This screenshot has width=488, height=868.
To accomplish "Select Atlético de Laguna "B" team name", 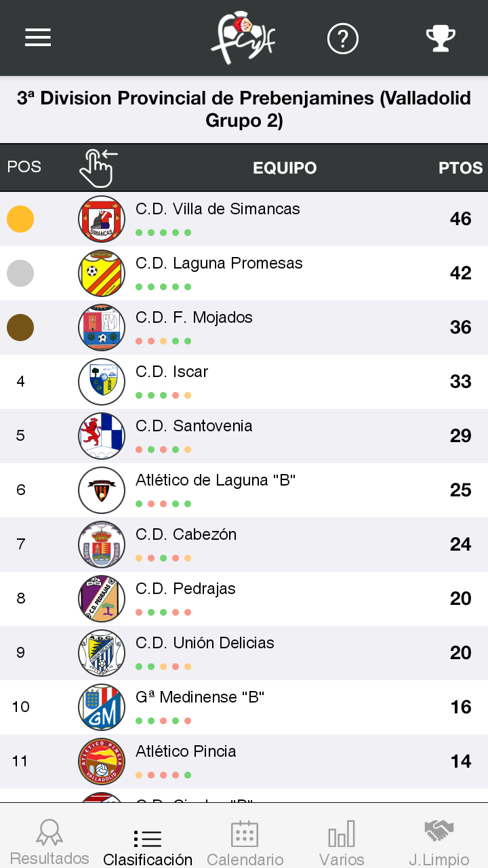I will [216, 480].
